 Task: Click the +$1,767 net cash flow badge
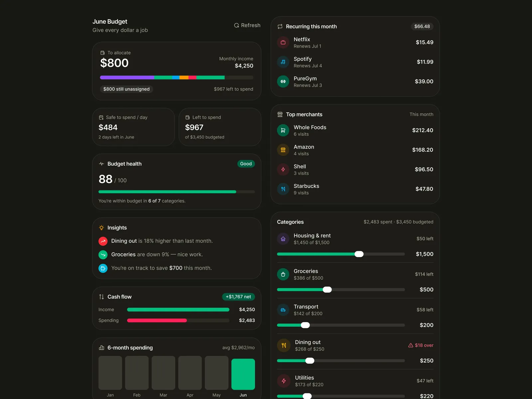coord(238,297)
